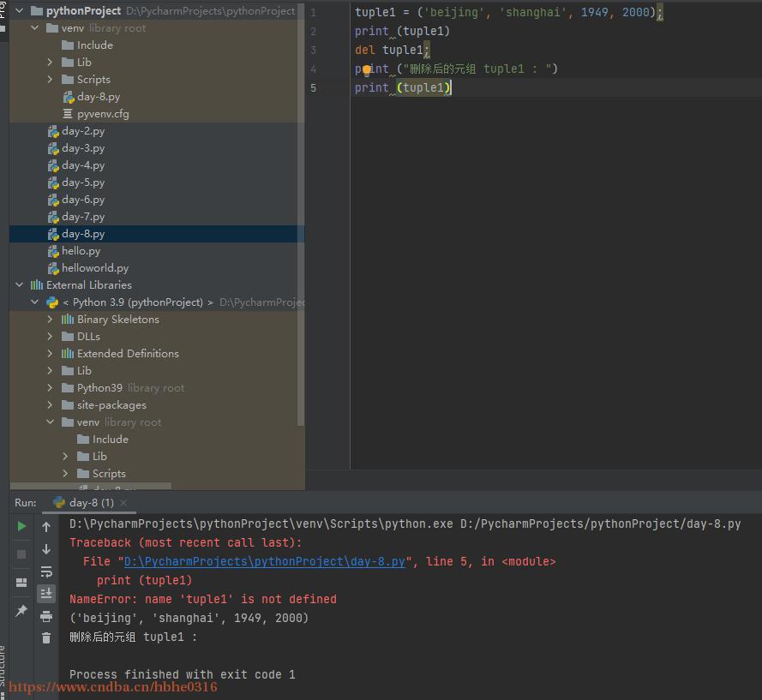762x700 pixels.
Task: Click the Stop process icon in Run panel
Action: tap(21, 554)
